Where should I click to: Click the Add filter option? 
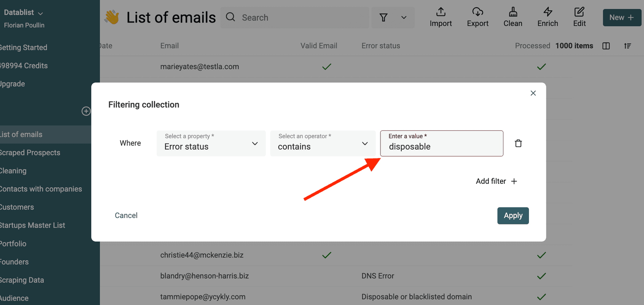(x=496, y=181)
